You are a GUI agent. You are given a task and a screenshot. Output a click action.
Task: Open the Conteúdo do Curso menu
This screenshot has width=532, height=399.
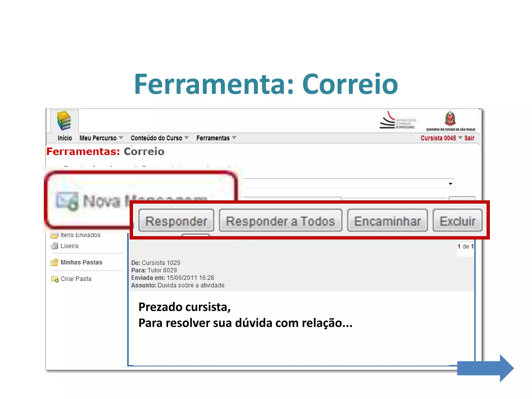(156, 138)
